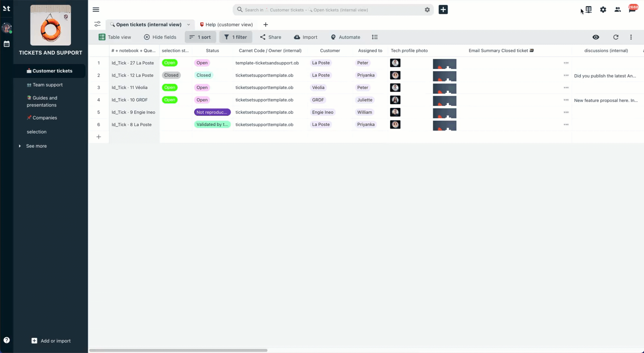The height and width of the screenshot is (353, 644).
Task: Click the green Validated by t... status tag
Action: pos(212,125)
